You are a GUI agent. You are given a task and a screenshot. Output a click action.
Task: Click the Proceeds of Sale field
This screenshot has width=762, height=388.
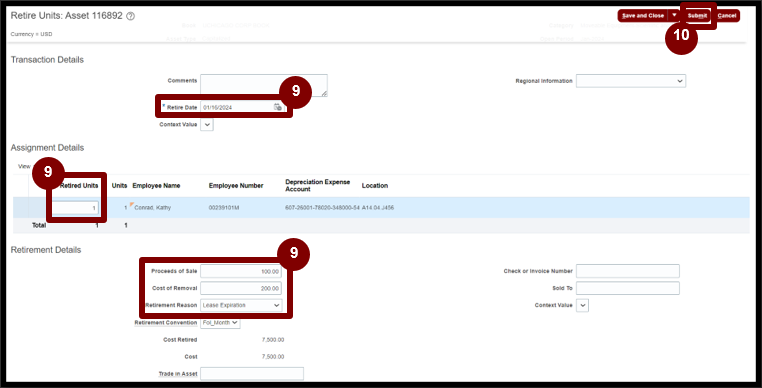pyautogui.click(x=241, y=271)
